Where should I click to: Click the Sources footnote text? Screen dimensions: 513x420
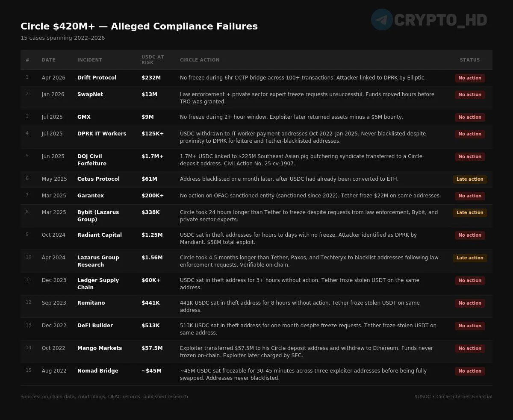click(104, 397)
